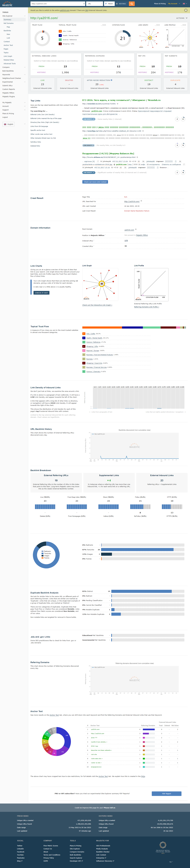The height and width of the screenshot is (868, 190).
Task: Select the Fresh index option
Action: click(x=109, y=4)
